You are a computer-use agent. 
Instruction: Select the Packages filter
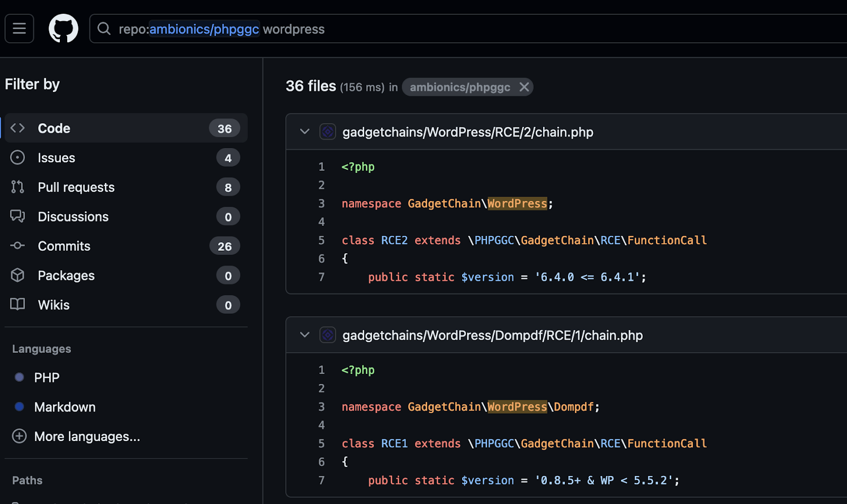(126, 276)
